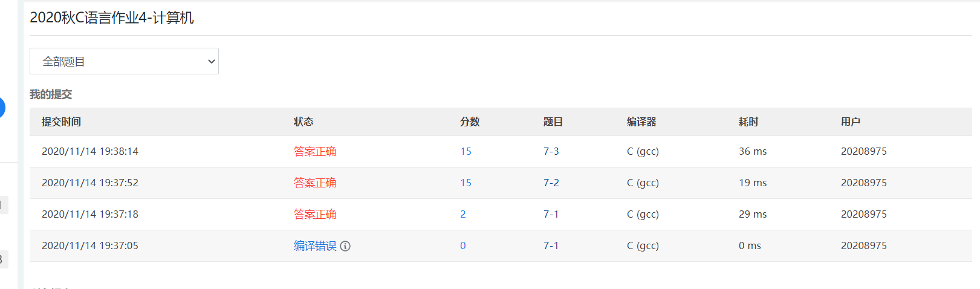
Task: Open the 编译错误 status link
Action: coord(315,245)
